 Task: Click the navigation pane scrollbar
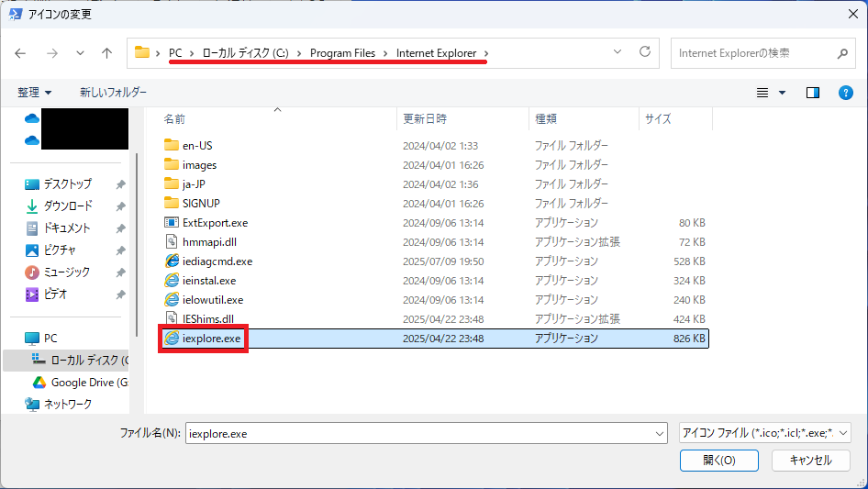(137, 244)
